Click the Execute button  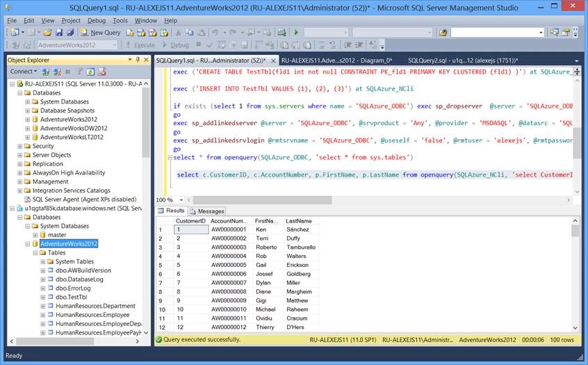pos(140,45)
